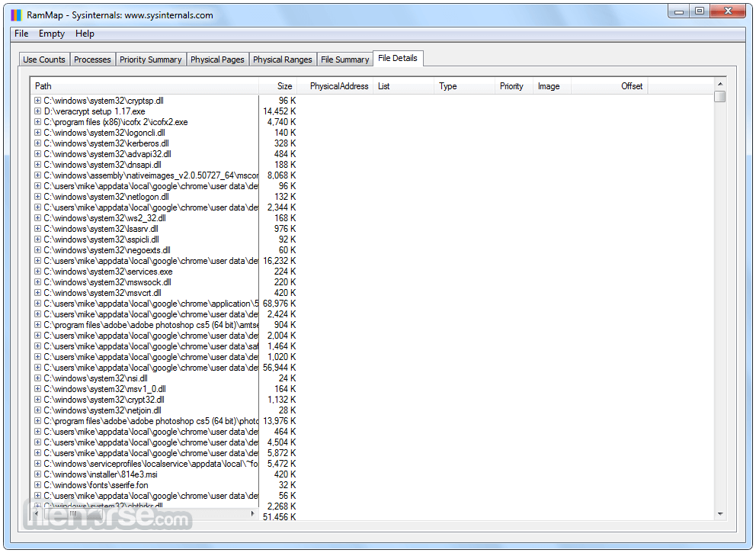Select the File Details tab
This screenshot has width=756, height=553.
pyautogui.click(x=398, y=58)
